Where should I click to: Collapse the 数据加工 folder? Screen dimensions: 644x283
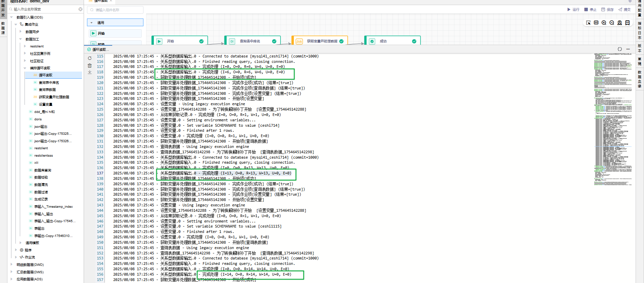pyautogui.click(x=20, y=39)
